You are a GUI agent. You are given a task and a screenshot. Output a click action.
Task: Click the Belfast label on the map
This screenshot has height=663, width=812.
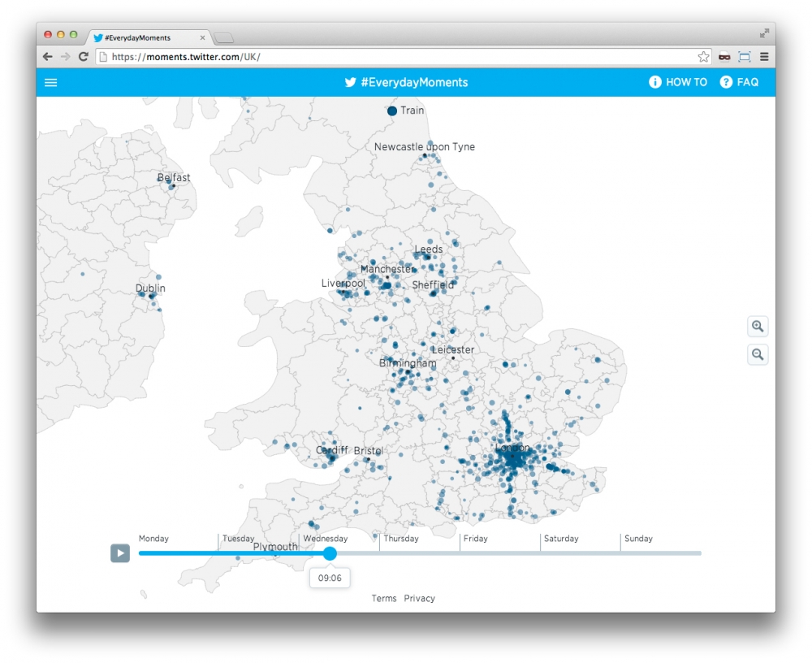point(174,178)
